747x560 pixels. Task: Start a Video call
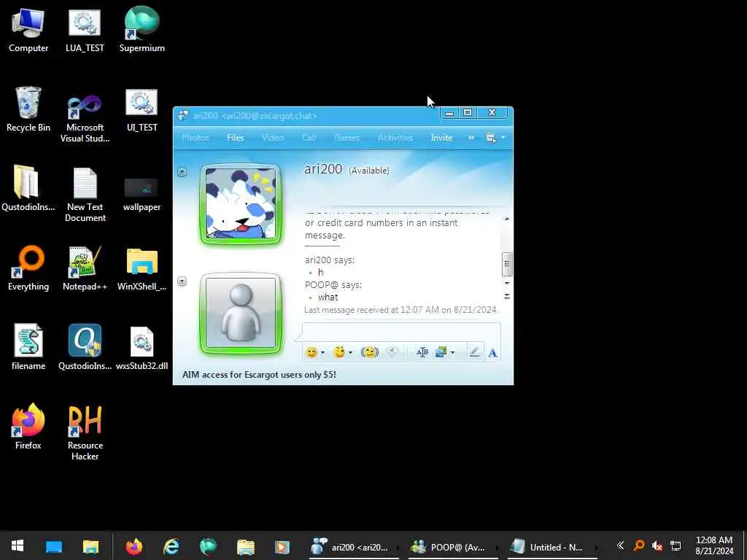[x=273, y=138]
